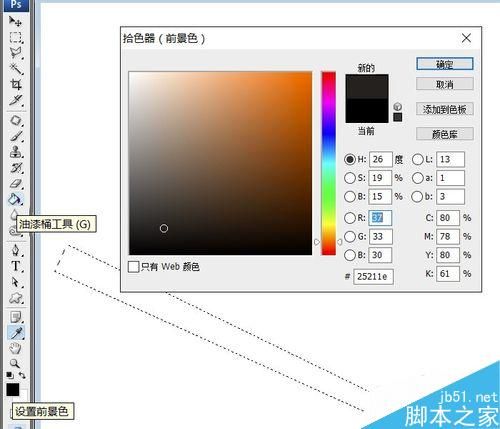Screen dimensions: 500x429
Task: Click the C cyan percentage field
Action: (x=448, y=218)
